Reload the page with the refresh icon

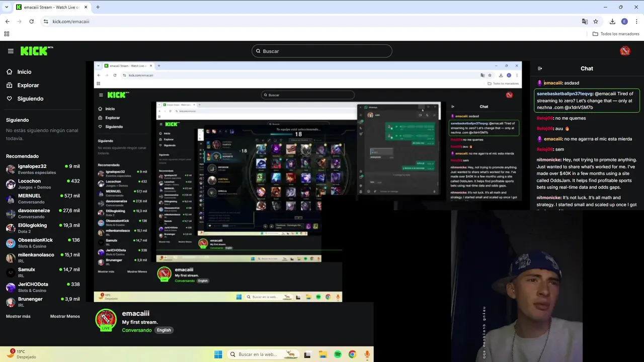pyautogui.click(x=31, y=22)
